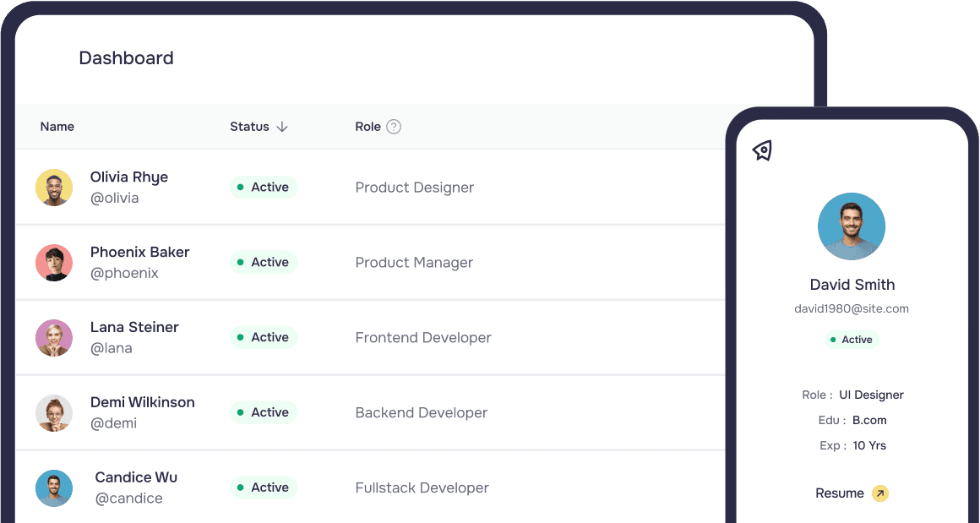Click Demi Wilkinson's avatar photo
980x523 pixels.
(x=54, y=412)
